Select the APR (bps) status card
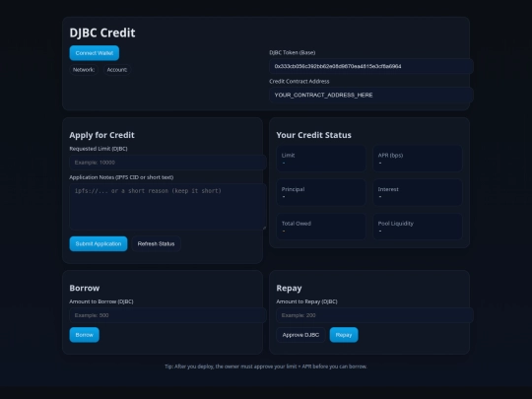The width and height of the screenshot is (532, 399). coord(418,159)
